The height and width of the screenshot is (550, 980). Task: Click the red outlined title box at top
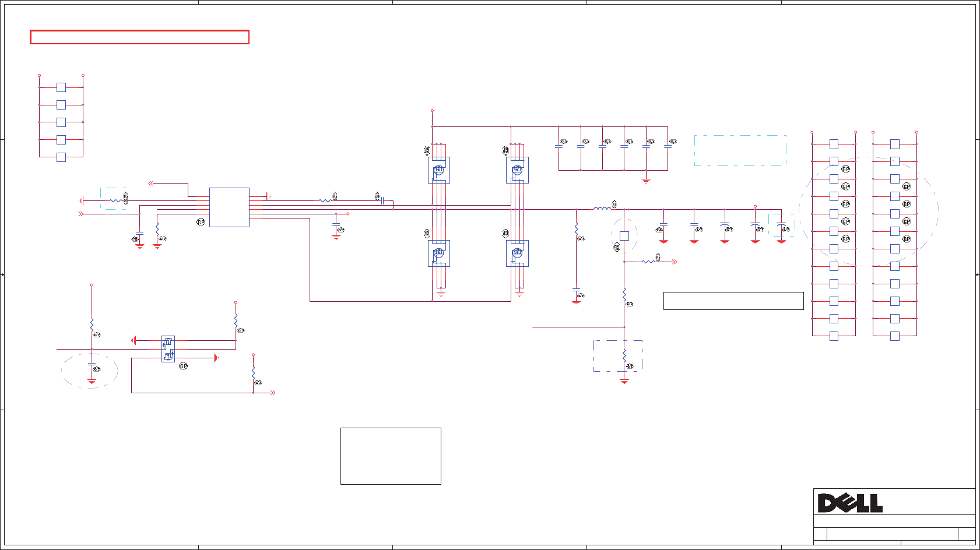(x=140, y=37)
